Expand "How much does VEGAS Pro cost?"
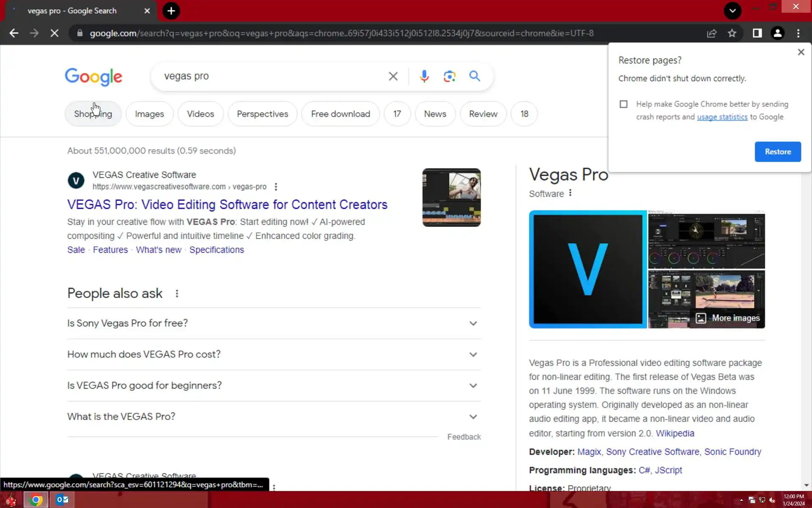This screenshot has height=508, width=812. (473, 354)
